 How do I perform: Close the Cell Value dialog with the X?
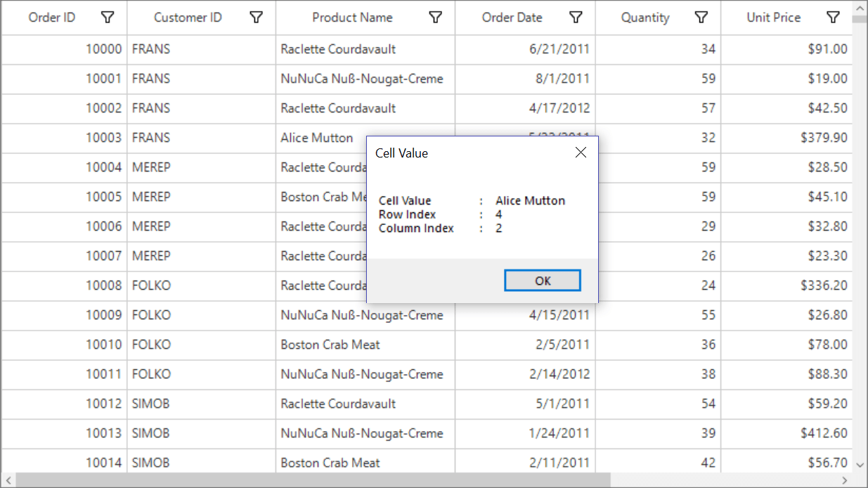coord(581,152)
